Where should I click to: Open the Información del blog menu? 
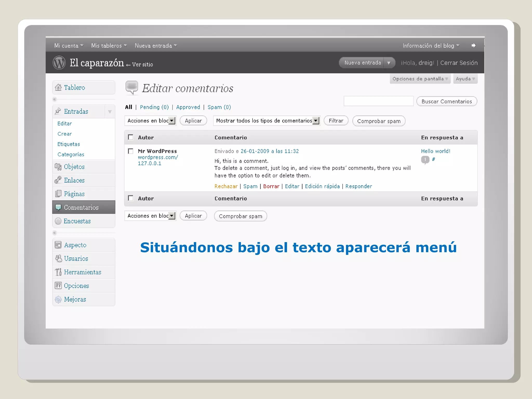[431, 46]
